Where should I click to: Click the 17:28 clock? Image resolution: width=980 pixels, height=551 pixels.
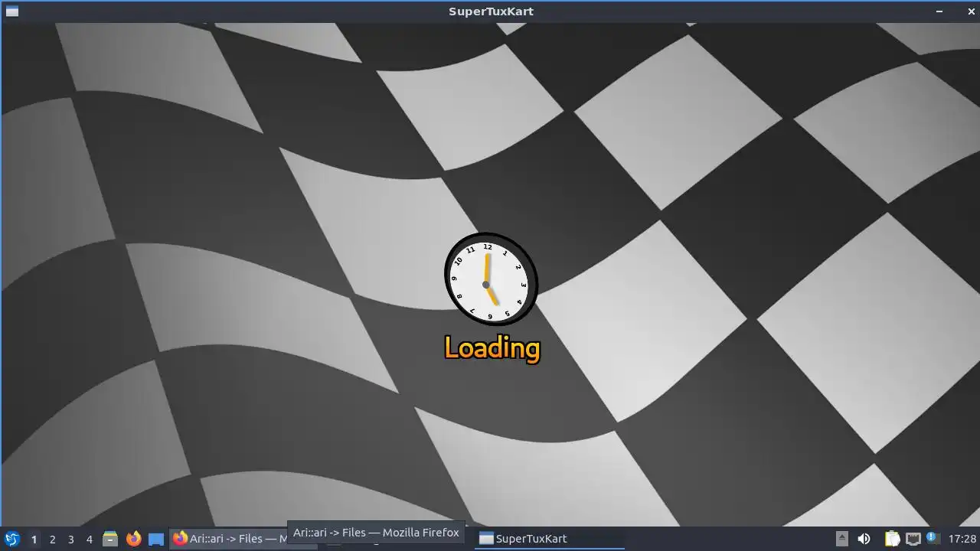click(962, 539)
